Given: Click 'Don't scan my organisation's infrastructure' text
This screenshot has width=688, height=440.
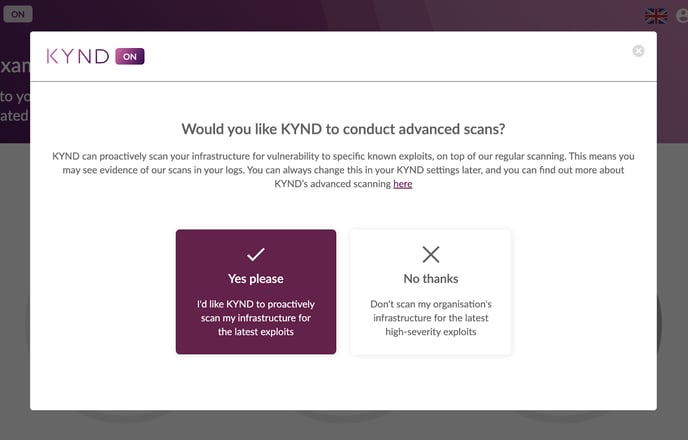Looking at the screenshot, I should tap(431, 317).
